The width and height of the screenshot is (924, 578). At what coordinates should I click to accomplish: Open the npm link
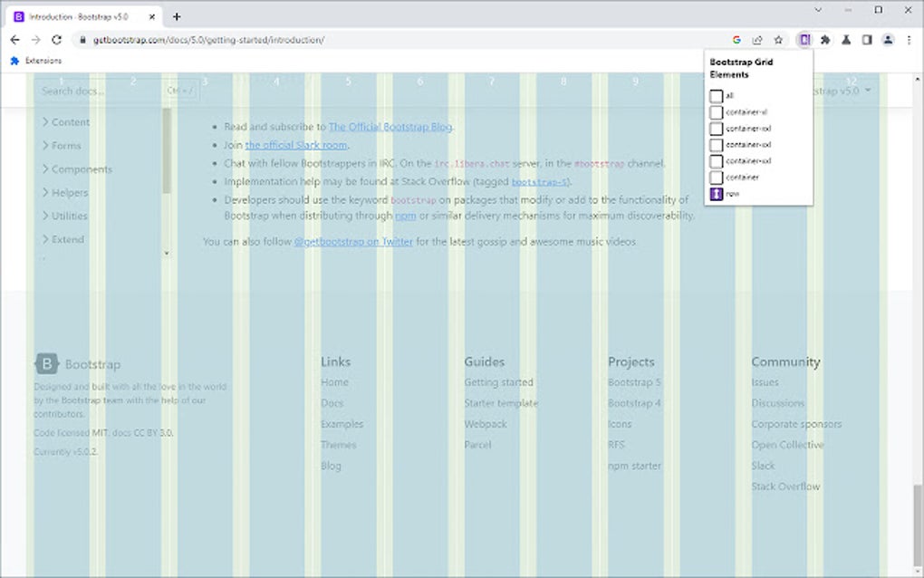coord(406,216)
